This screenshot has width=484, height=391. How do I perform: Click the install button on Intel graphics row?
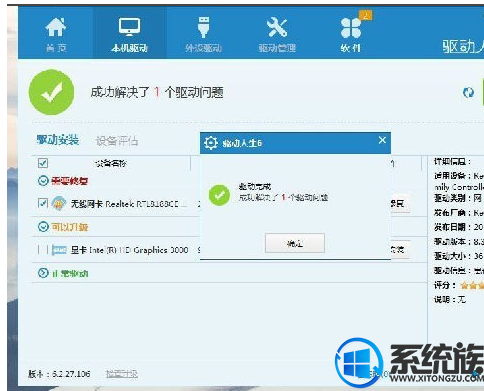click(x=400, y=249)
